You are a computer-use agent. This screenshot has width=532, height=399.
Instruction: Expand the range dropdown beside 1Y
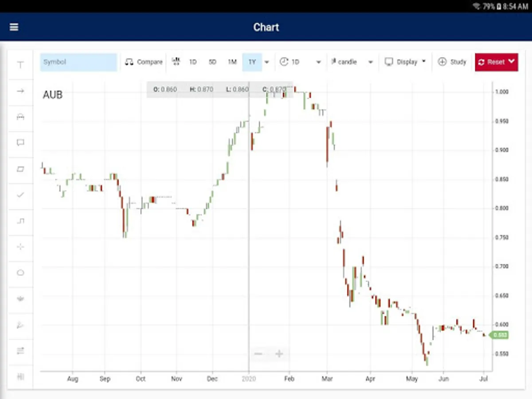[267, 62]
